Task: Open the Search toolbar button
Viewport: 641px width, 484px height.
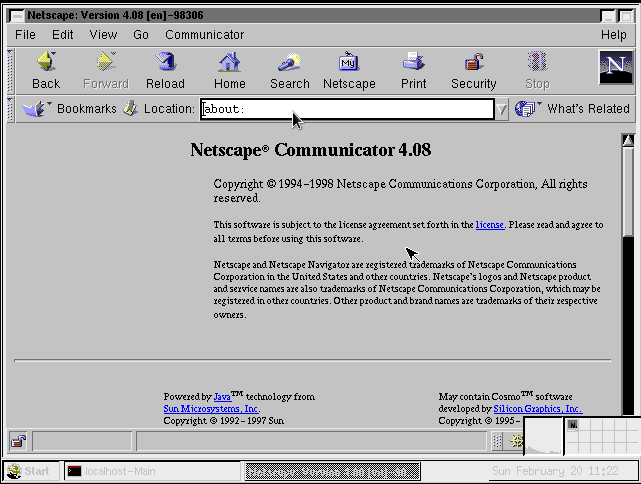Action: click(289, 70)
